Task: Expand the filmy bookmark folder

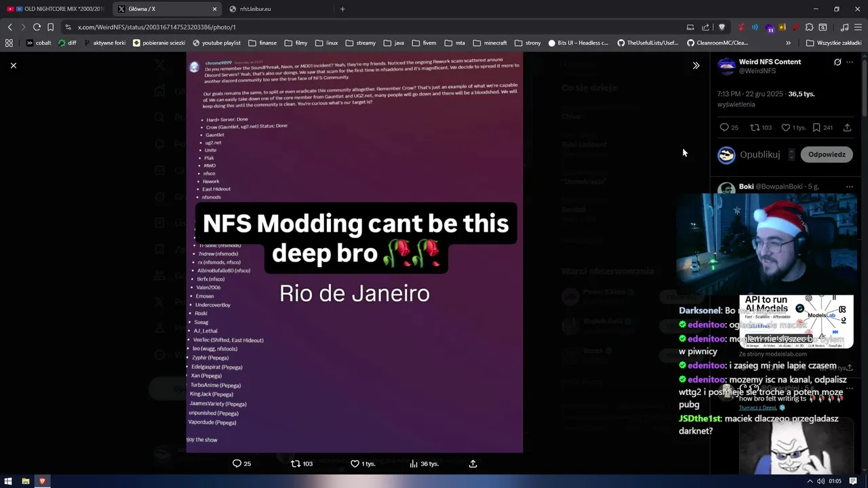Action: click(295, 43)
